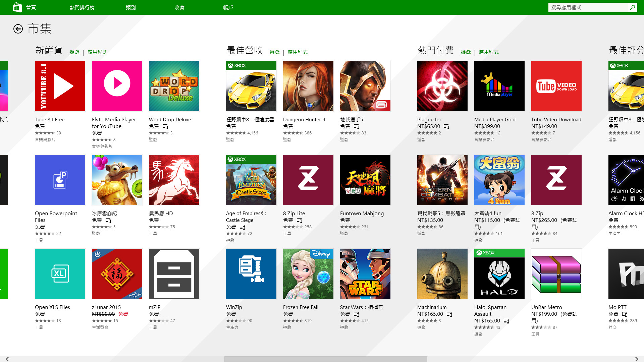Click the horizontal scrollbar thumb
This screenshot has width=644, height=362.
pyautogui.click(x=326, y=359)
